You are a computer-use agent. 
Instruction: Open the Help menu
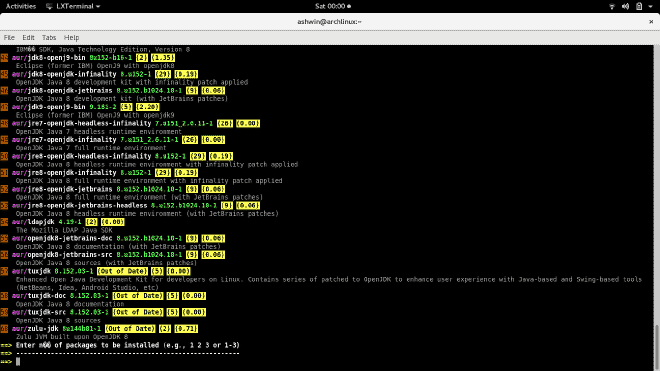click(x=71, y=37)
